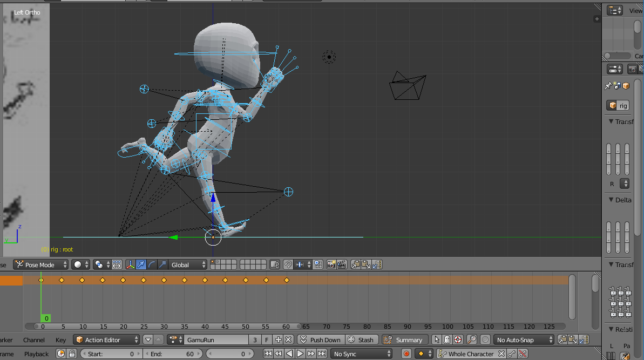Toggle the 3D manipulator axes widget
The image size is (644, 360).
[x=131, y=264]
